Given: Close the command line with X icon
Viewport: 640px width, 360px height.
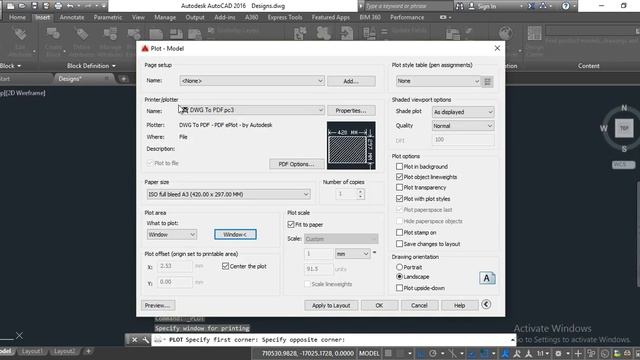Looking at the screenshot, I should (x=134, y=340).
